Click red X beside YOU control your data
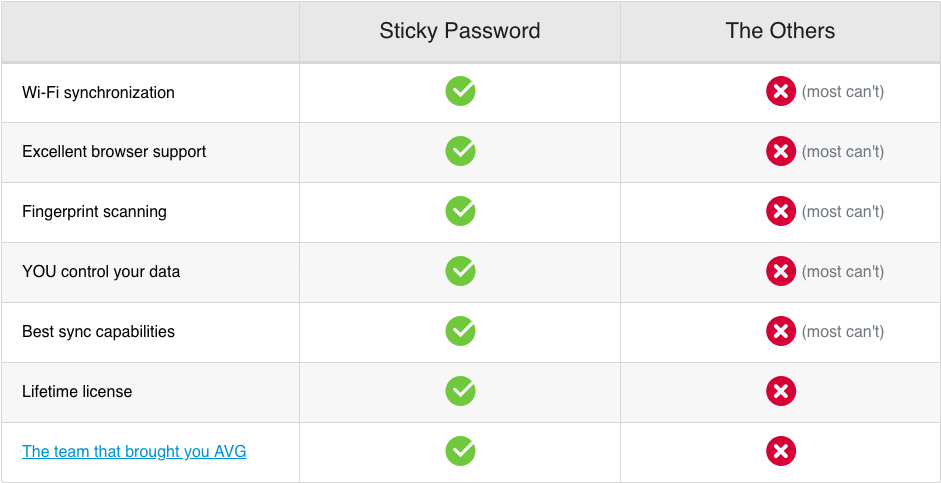 [x=781, y=272]
